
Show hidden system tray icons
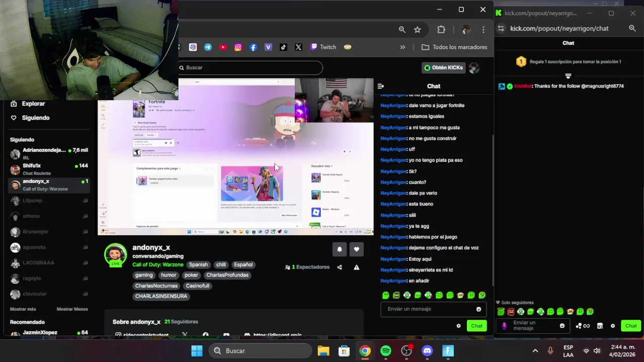coord(535,350)
